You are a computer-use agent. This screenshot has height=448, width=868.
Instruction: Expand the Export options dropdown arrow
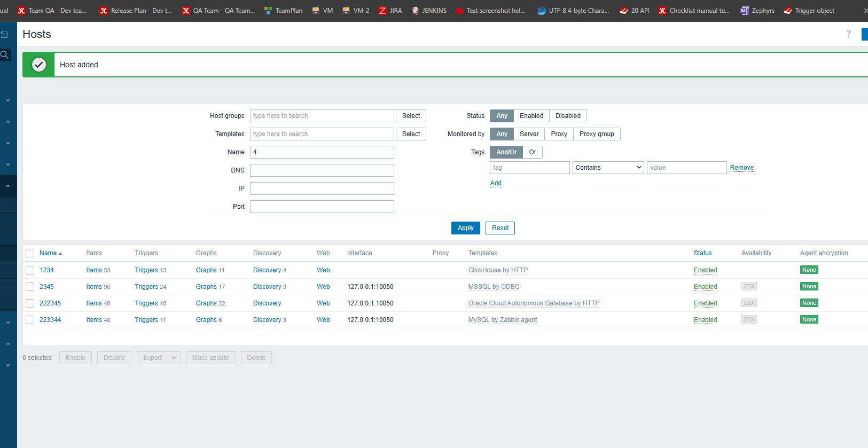pos(174,358)
